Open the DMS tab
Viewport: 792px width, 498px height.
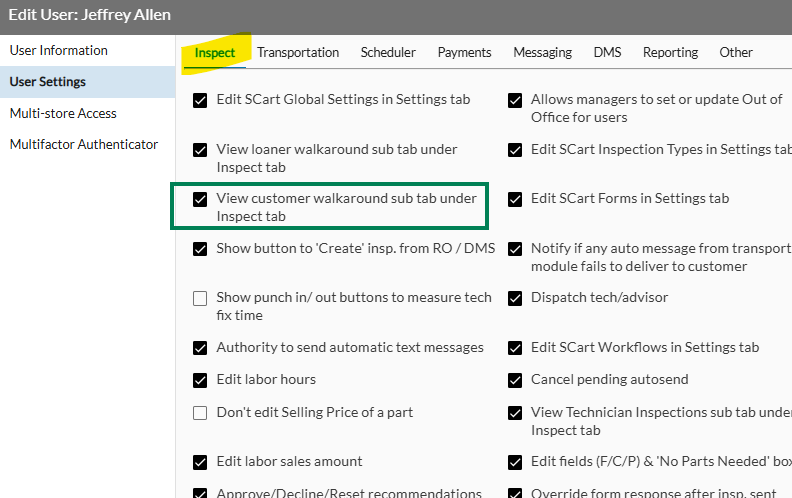pos(607,53)
